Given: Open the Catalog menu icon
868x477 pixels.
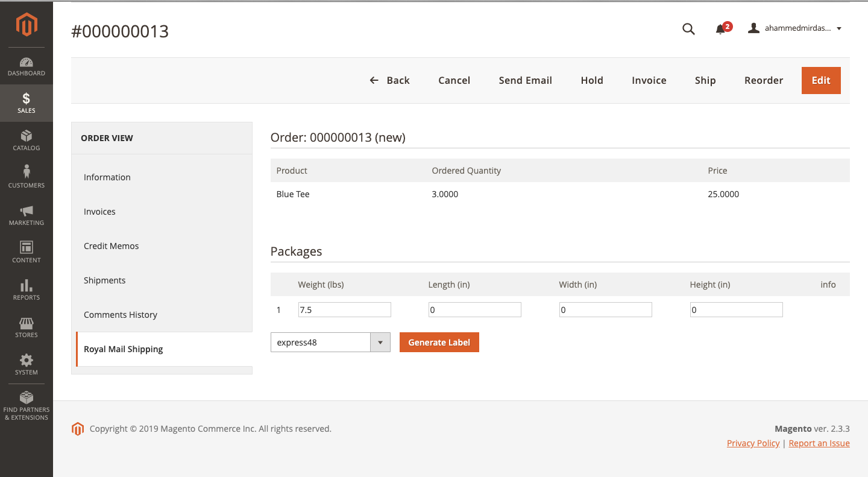Looking at the screenshot, I should (27, 140).
